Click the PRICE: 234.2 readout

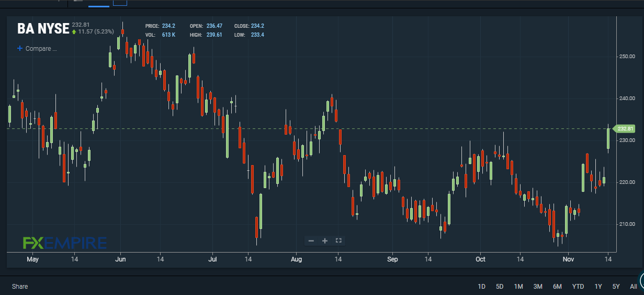pyautogui.click(x=160, y=26)
